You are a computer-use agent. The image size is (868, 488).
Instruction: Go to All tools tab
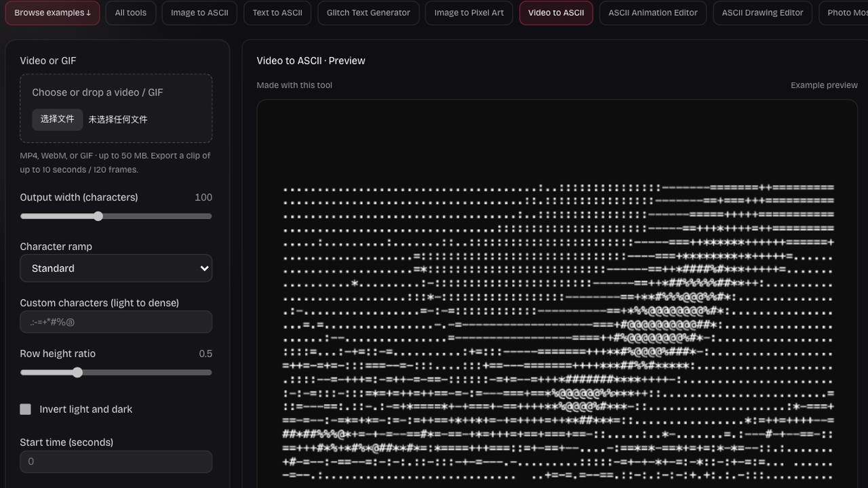(x=131, y=13)
